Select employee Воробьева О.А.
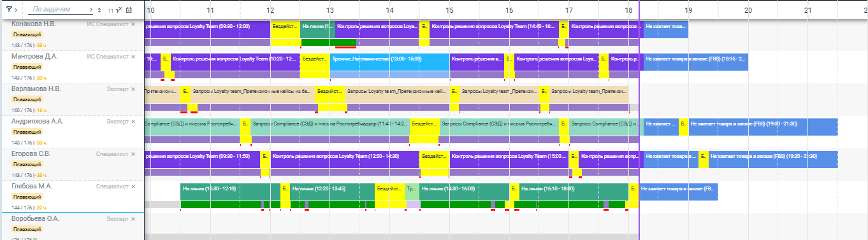 click(35, 218)
